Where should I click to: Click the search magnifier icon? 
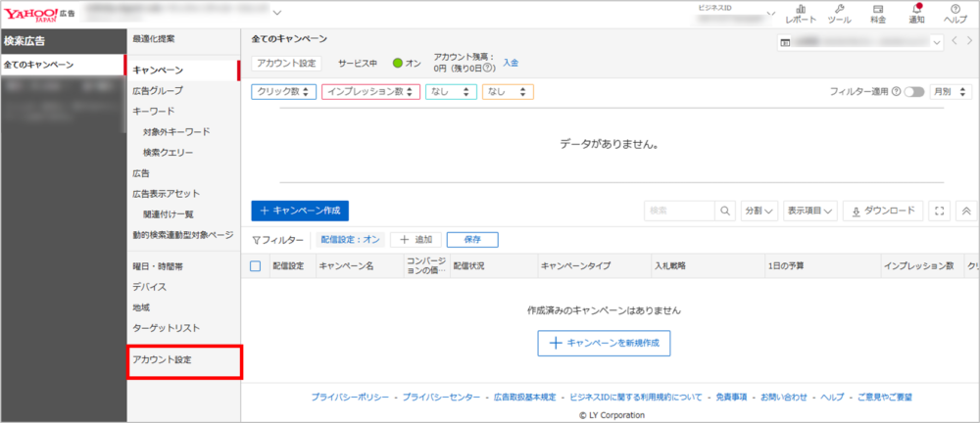click(x=725, y=211)
